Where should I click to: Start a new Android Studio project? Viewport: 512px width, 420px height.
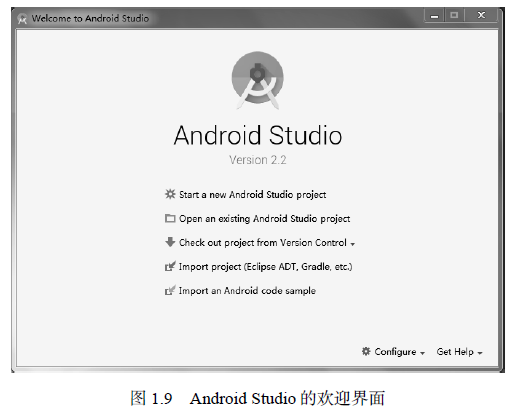coord(252,195)
